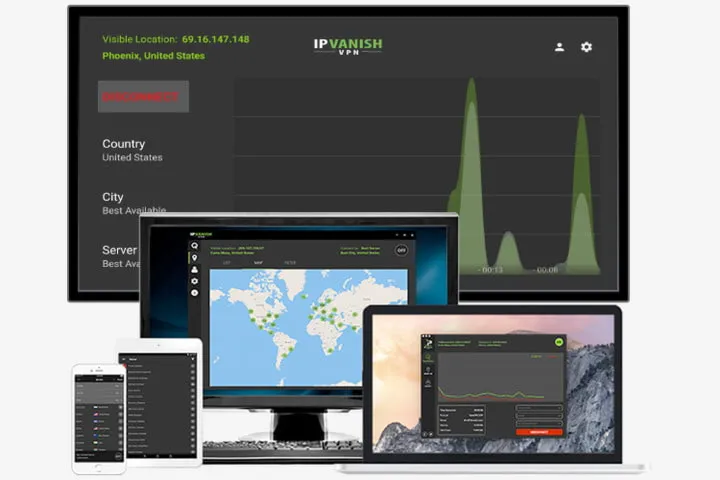
Task: Select the Country United States option
Action: pos(132,150)
